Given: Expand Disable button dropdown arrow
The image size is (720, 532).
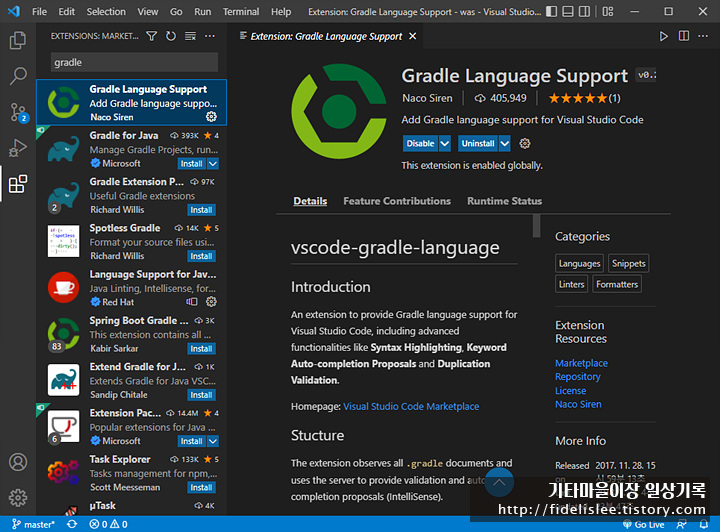Looking at the screenshot, I should pyautogui.click(x=444, y=144).
